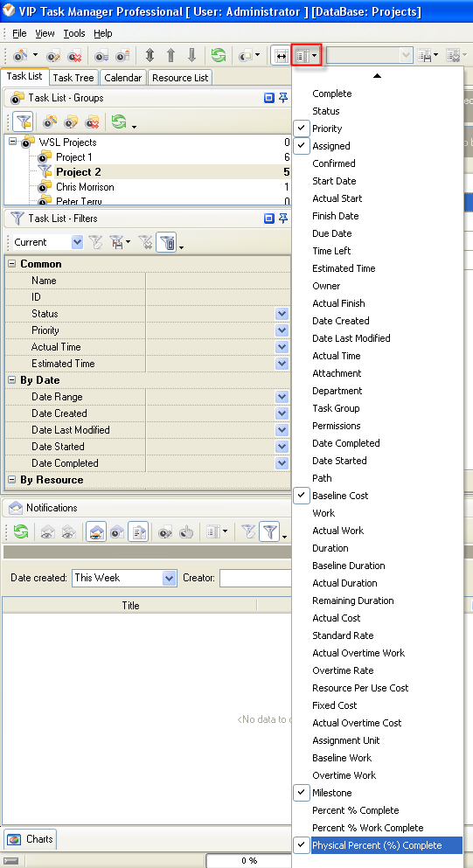Open the Help menu
Screen dimensions: 473x868
(x=103, y=33)
